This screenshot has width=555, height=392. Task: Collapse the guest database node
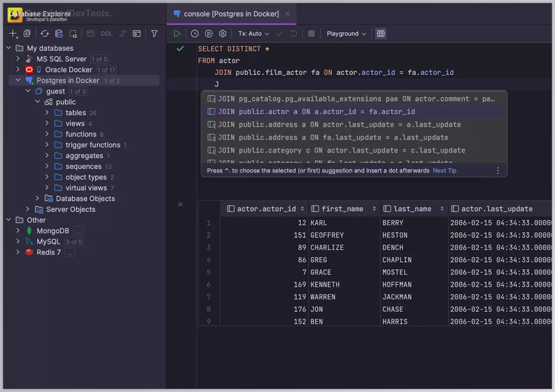(28, 91)
